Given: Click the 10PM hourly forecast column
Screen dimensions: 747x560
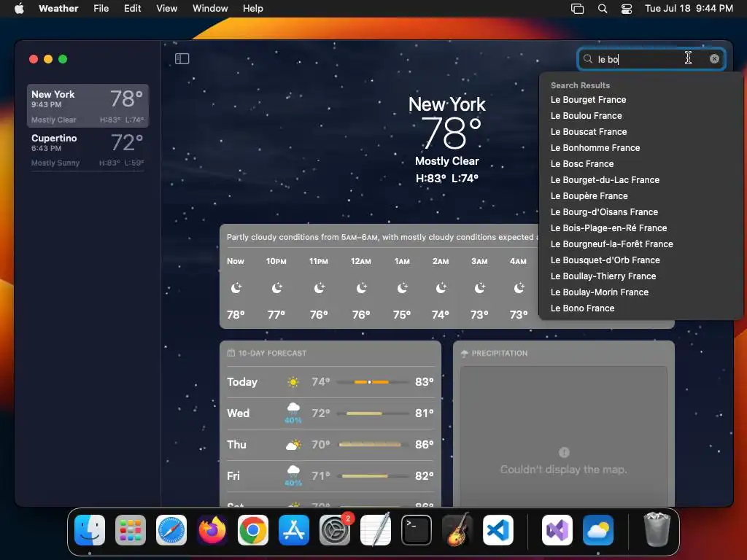Looking at the screenshot, I should pyautogui.click(x=276, y=287).
